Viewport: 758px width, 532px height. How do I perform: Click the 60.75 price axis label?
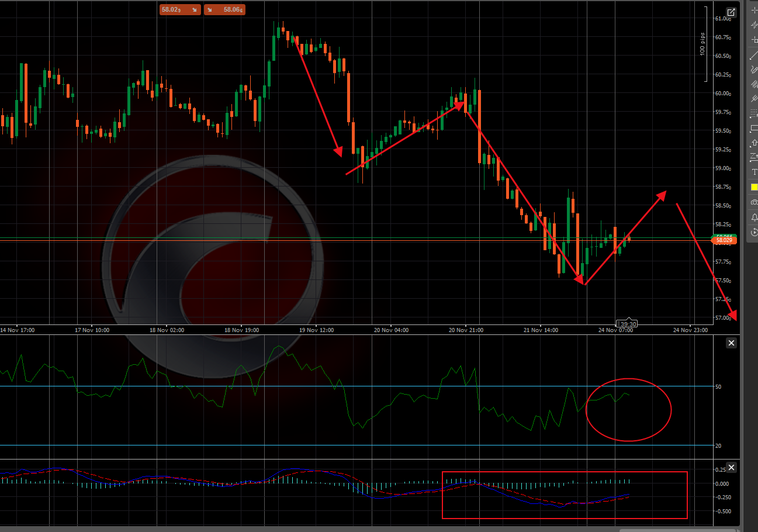tap(723, 37)
